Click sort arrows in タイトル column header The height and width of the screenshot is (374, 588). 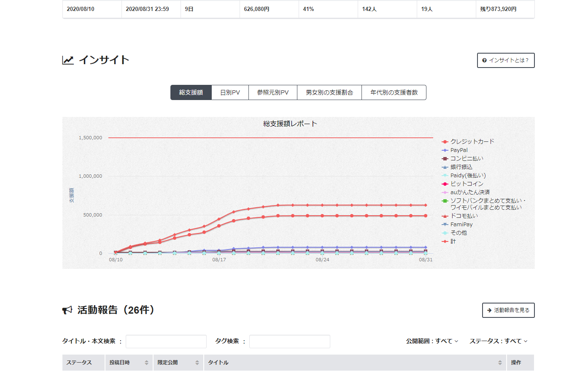pyautogui.click(x=500, y=363)
